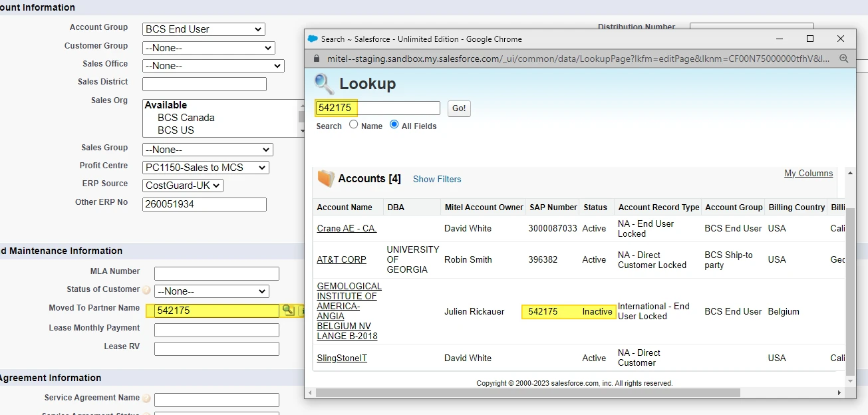Open the Sales Office dropdown

click(x=214, y=66)
